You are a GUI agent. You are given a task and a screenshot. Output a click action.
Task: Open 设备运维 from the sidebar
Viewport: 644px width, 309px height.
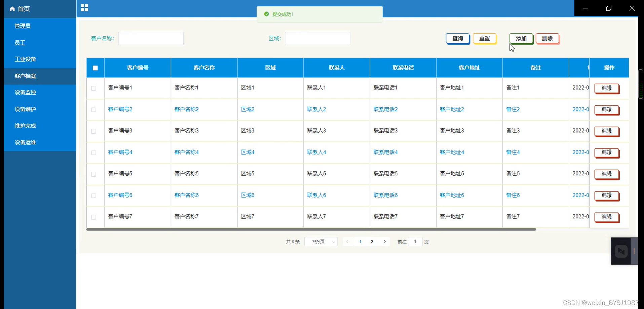coord(25,142)
